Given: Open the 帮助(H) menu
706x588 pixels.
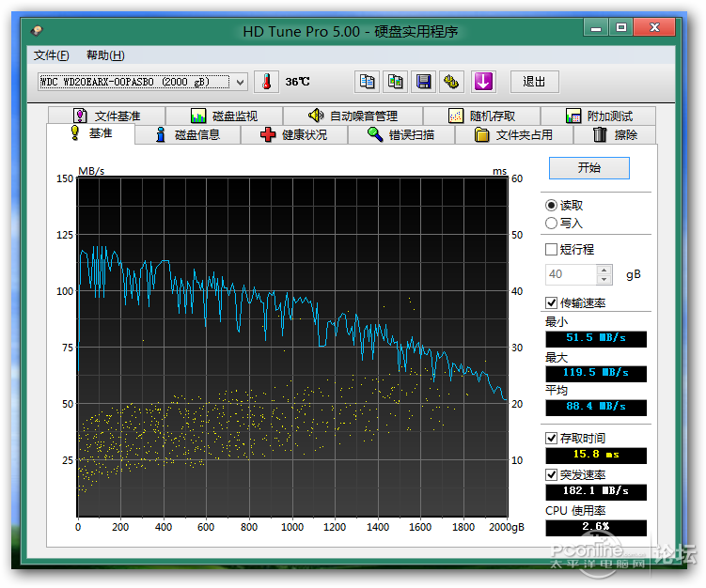Looking at the screenshot, I should (x=104, y=55).
